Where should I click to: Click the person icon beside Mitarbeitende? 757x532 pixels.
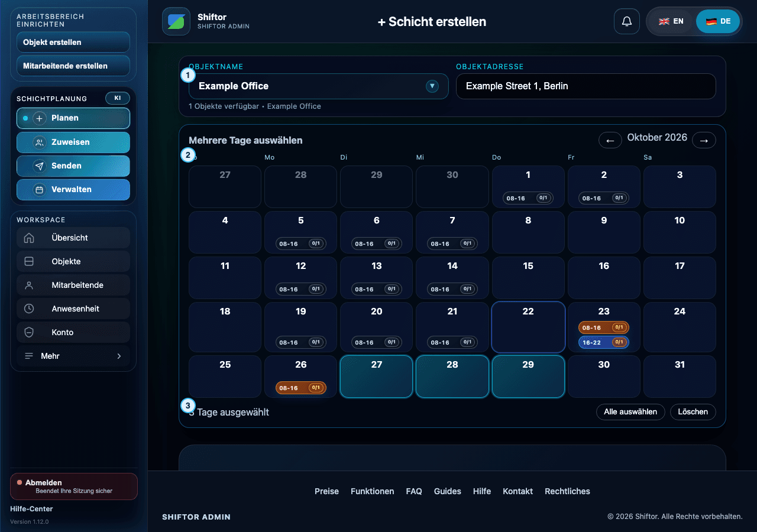coord(29,285)
